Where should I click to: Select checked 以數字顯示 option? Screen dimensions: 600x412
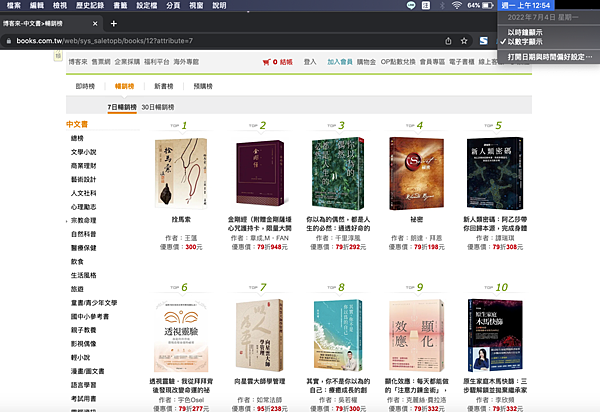(525, 42)
